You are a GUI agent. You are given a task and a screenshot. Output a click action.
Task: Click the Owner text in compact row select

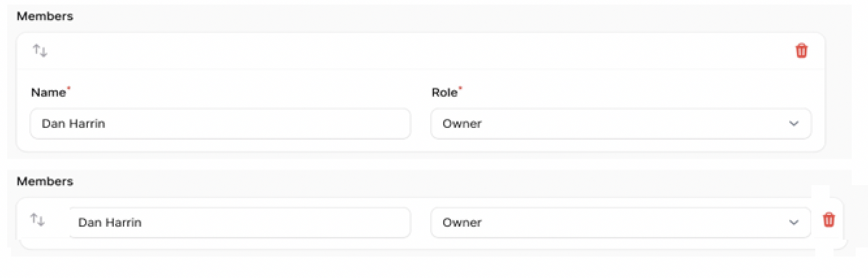[x=462, y=222]
